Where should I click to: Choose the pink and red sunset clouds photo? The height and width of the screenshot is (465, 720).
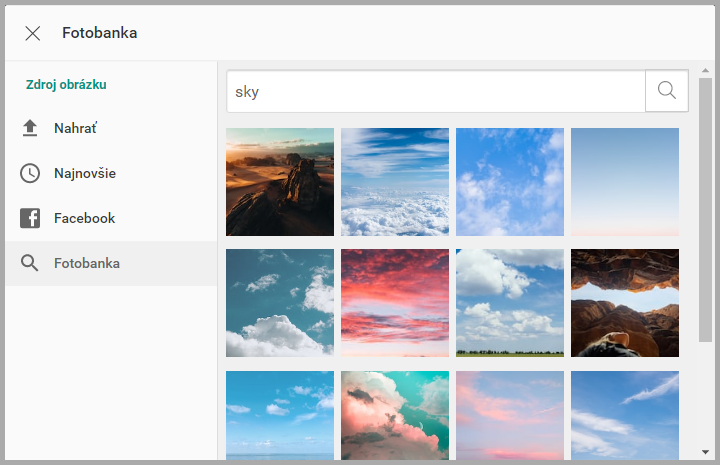pos(395,303)
